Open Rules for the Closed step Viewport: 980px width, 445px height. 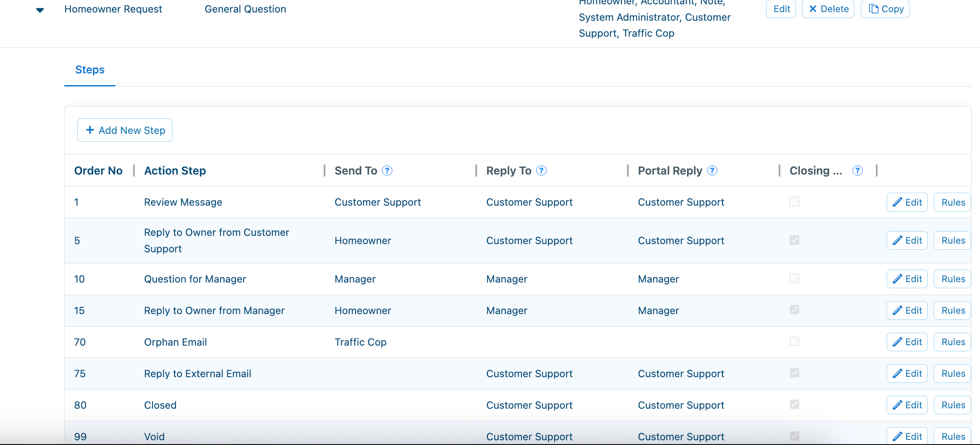pos(953,405)
